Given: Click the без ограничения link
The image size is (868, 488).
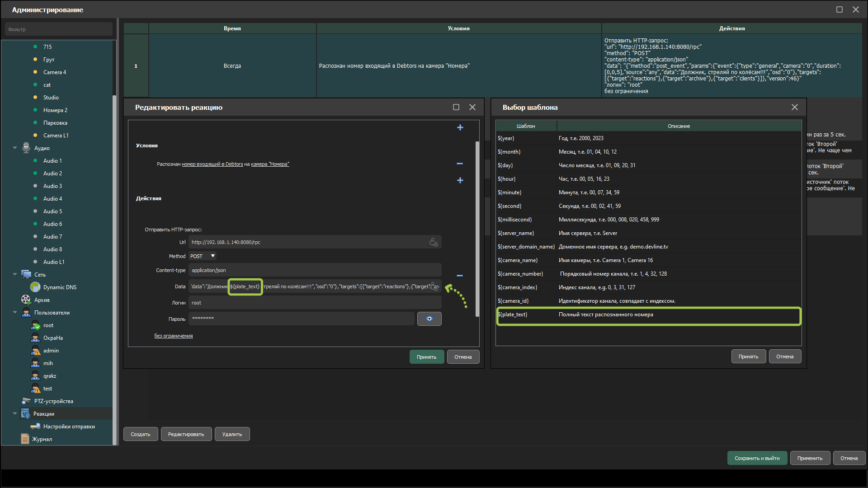Looking at the screenshot, I should click(x=174, y=336).
